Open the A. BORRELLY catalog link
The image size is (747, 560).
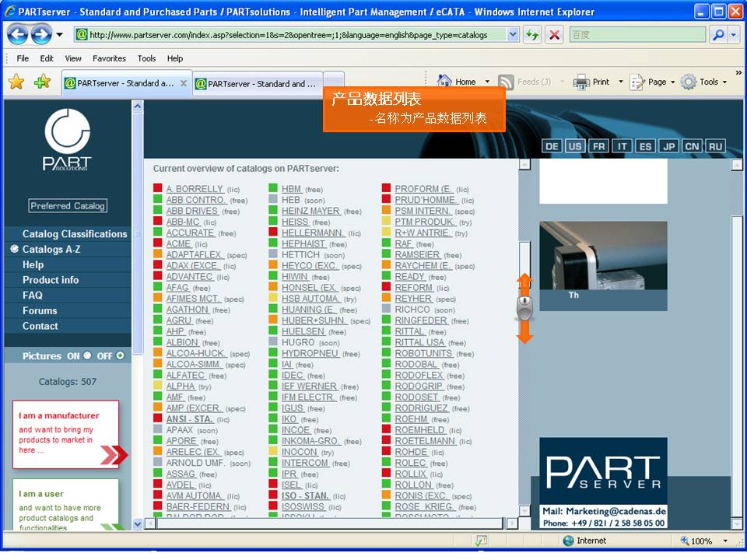(195, 188)
